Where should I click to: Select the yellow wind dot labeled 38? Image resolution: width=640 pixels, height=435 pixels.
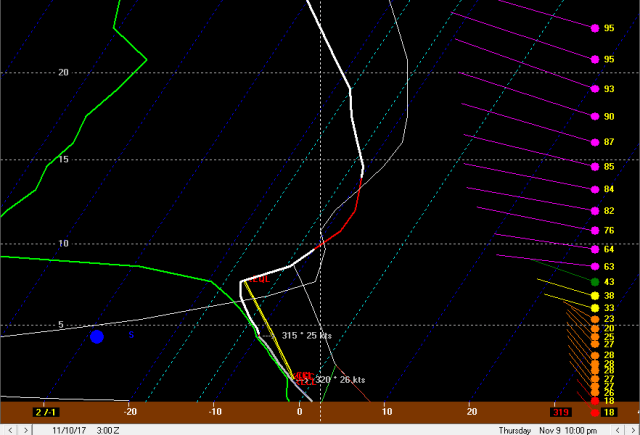595,296
